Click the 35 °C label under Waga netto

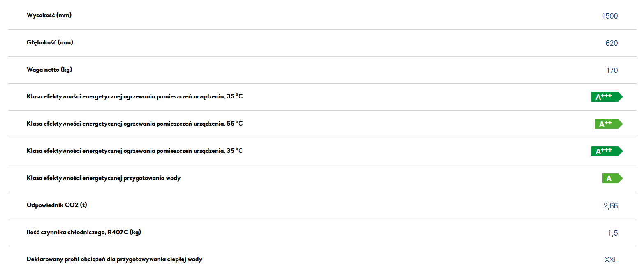[x=134, y=96]
